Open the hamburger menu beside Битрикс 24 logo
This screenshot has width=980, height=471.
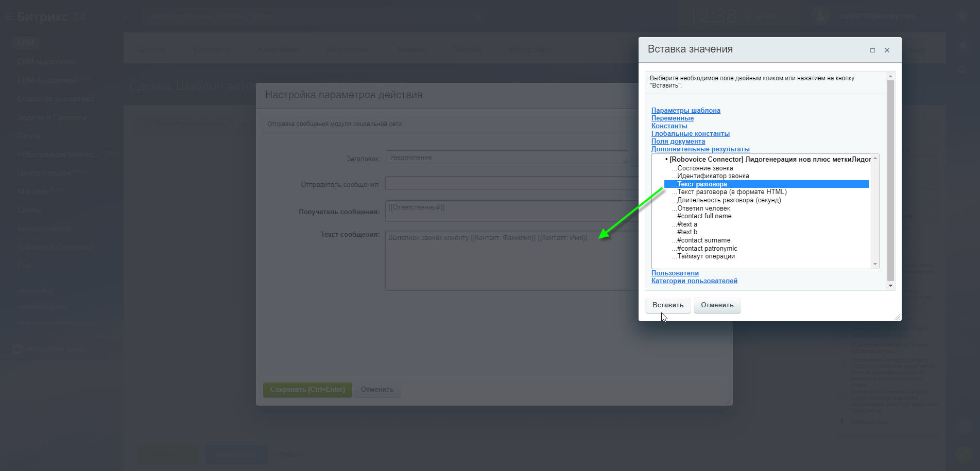(x=8, y=17)
